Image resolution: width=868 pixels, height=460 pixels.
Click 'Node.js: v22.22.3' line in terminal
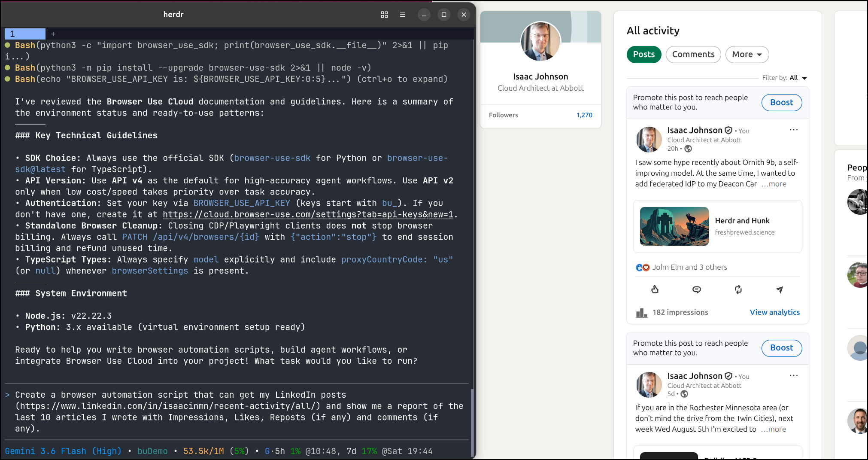68,316
